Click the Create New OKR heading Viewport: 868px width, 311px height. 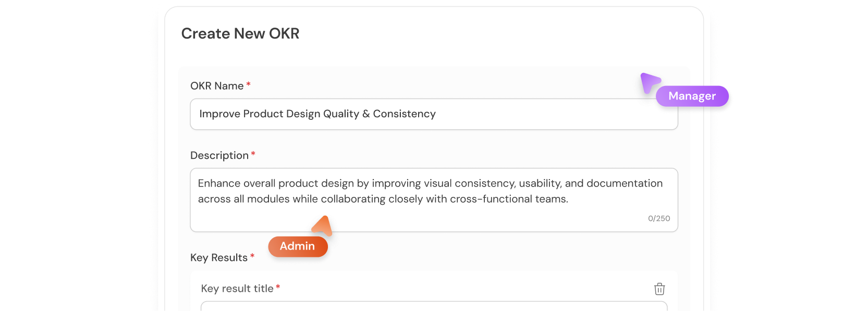[x=240, y=33]
